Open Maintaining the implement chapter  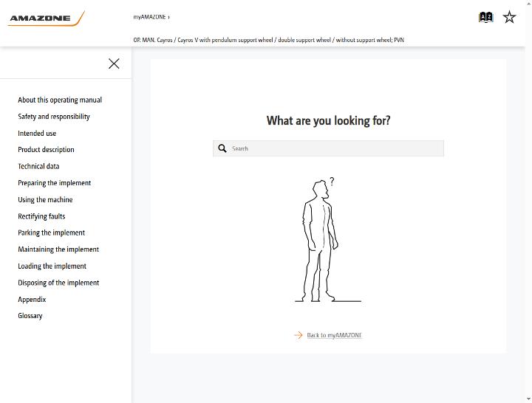[58, 249]
